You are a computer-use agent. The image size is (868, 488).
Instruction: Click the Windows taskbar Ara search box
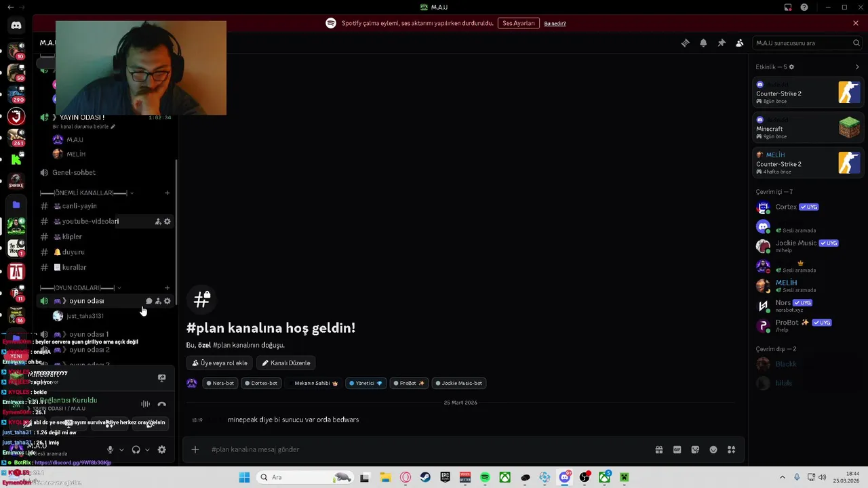pos(305,477)
